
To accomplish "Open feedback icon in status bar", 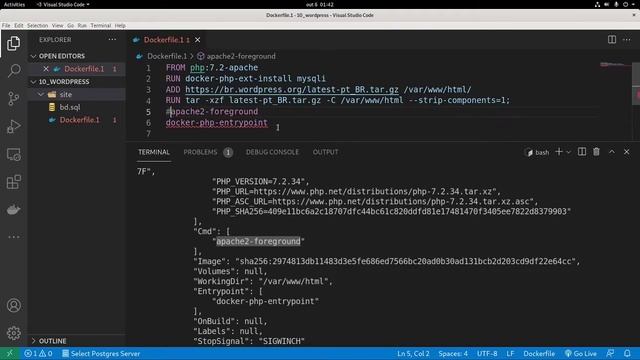I will pos(610,353).
